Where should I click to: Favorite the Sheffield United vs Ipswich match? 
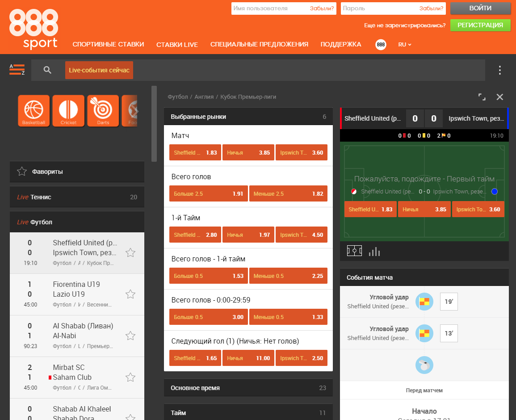click(130, 253)
